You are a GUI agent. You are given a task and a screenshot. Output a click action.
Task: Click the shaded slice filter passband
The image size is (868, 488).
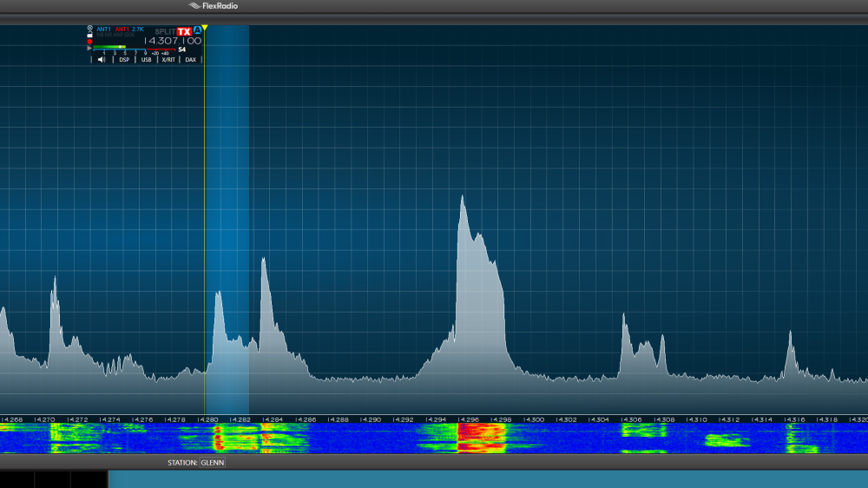coord(227,220)
